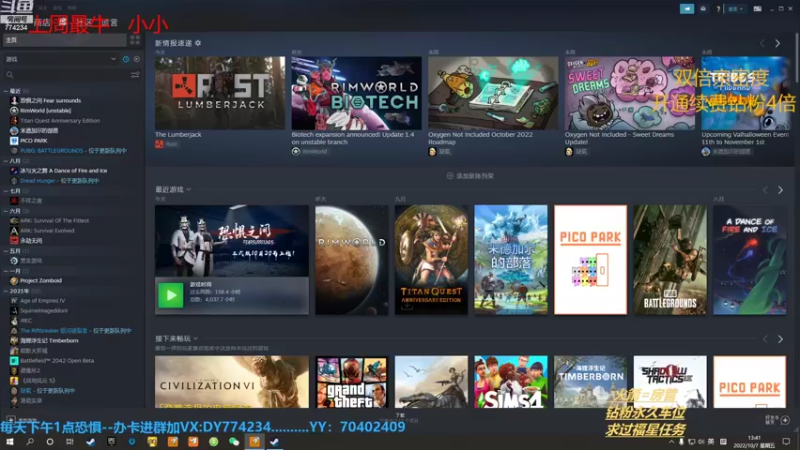Open the WeChat icon on taskbar
The image size is (800, 450).
click(x=234, y=441)
